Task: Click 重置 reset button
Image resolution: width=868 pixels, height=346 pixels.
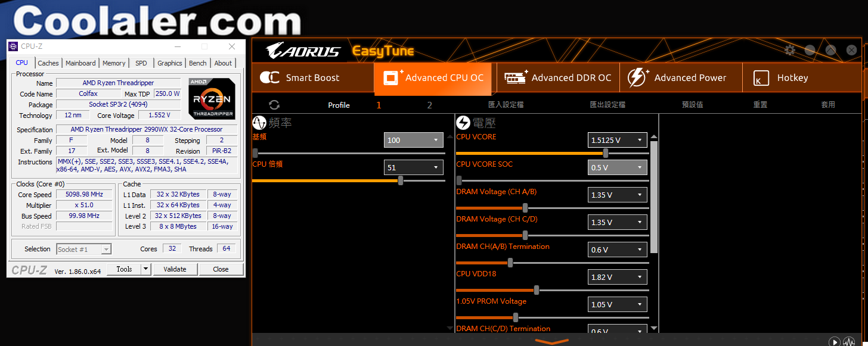Action: (760, 105)
